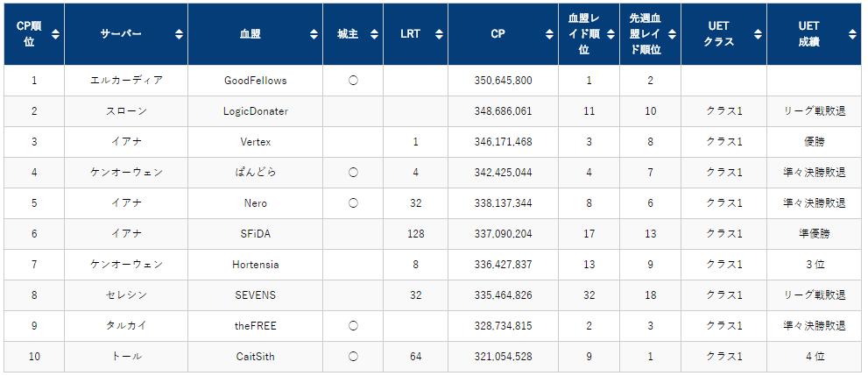
Task: Click the CP value 350,645,800
Action: pos(502,81)
